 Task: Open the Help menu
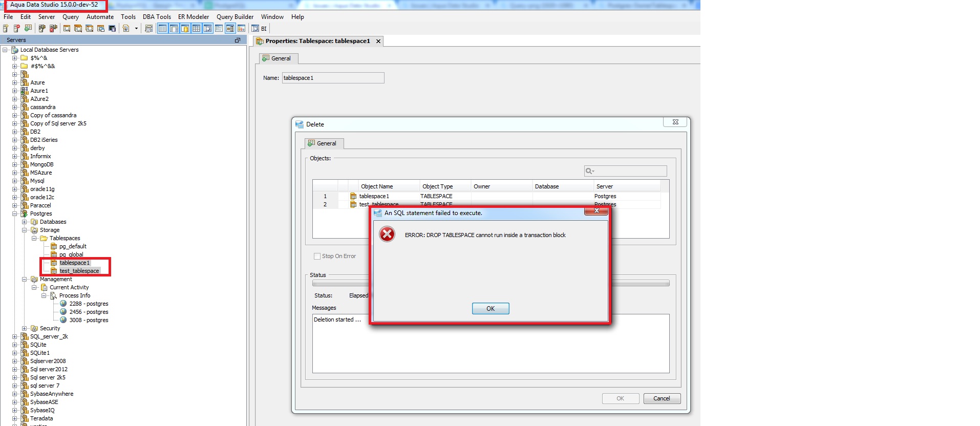(x=297, y=17)
